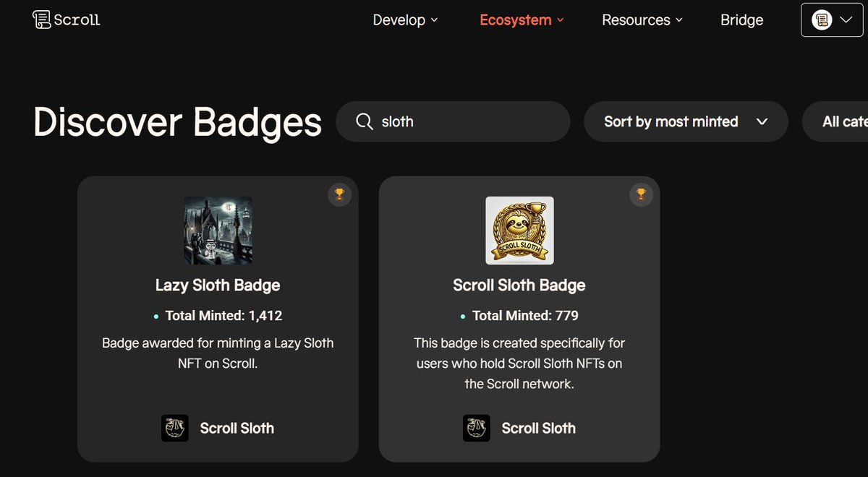Click the Scroll Sloth Badge gold image

[519, 231]
